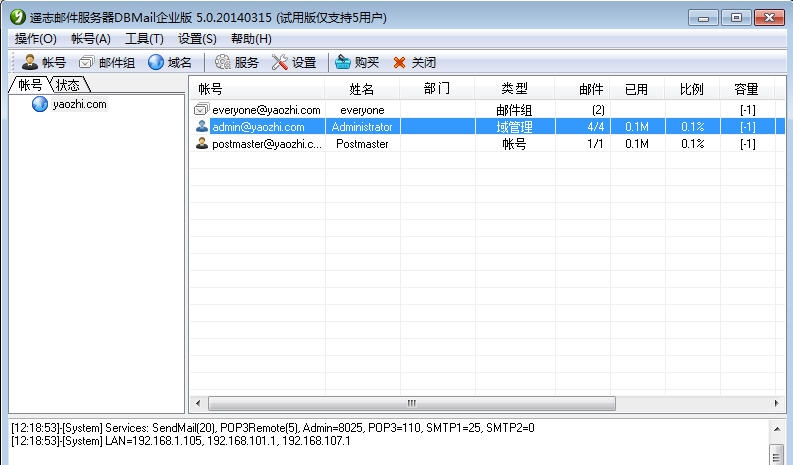The image size is (793, 465).
Task: Maximize the DBMail window
Action: coord(736,18)
